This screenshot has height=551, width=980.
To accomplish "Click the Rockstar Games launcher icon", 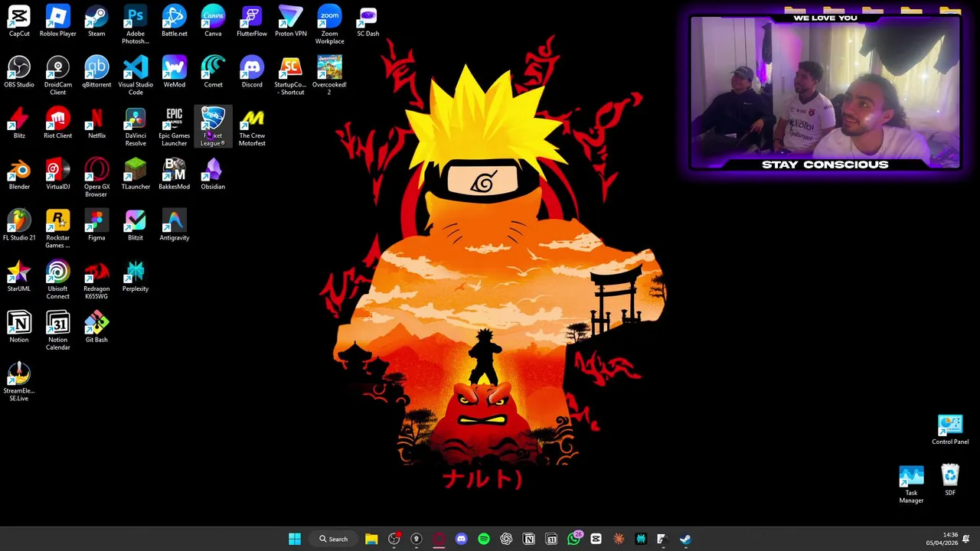I will click(x=57, y=229).
